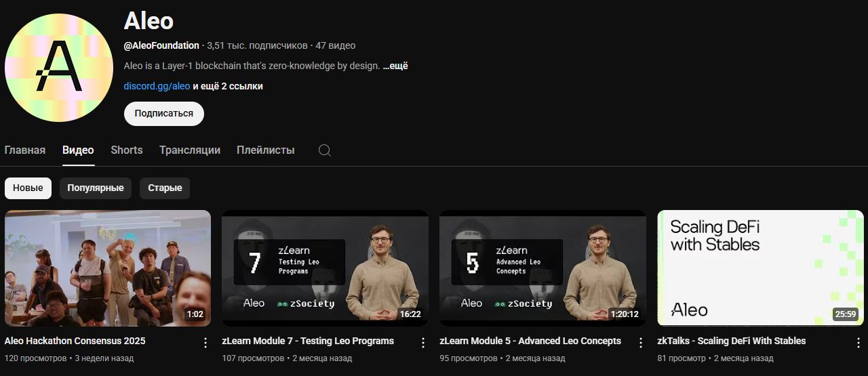Go to the Трансляции tab
868x376 pixels.
pyautogui.click(x=190, y=150)
